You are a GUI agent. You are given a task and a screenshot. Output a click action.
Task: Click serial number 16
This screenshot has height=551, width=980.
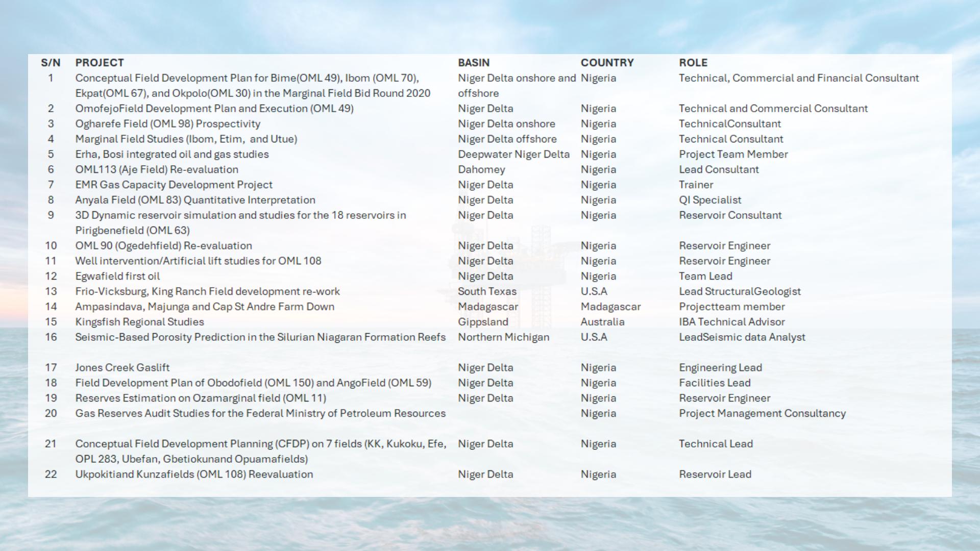51,337
